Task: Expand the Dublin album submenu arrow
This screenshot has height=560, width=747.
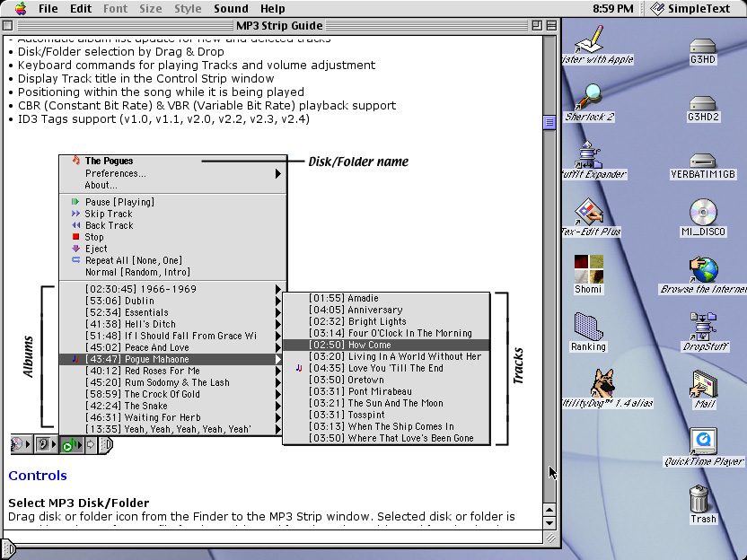Action: (x=278, y=301)
